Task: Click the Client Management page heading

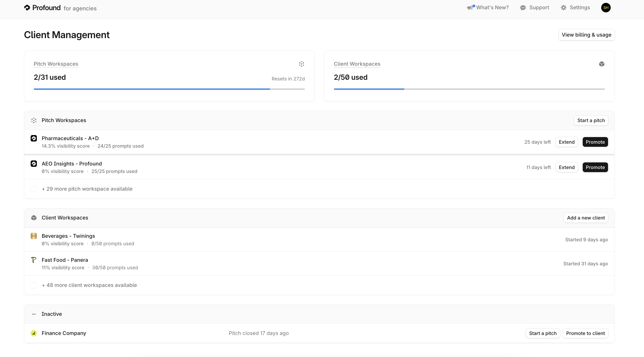Action: pyautogui.click(x=67, y=35)
